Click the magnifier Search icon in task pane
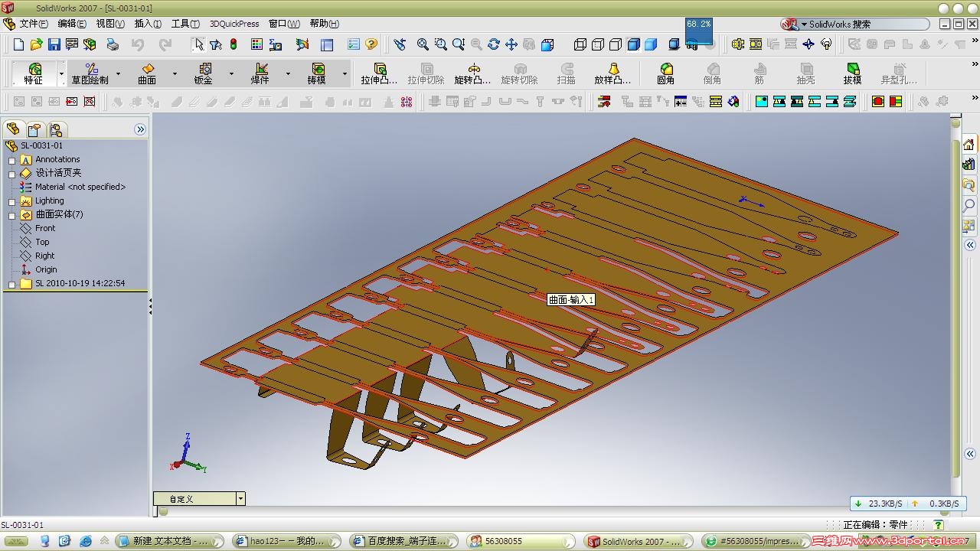The image size is (980, 551). 969,205
